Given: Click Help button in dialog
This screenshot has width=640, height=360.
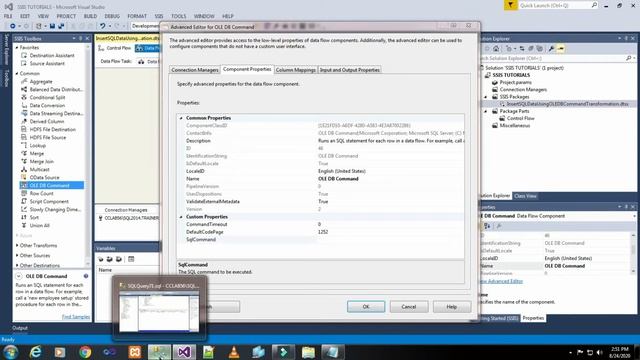Looking at the screenshot, I should pos(451,307).
